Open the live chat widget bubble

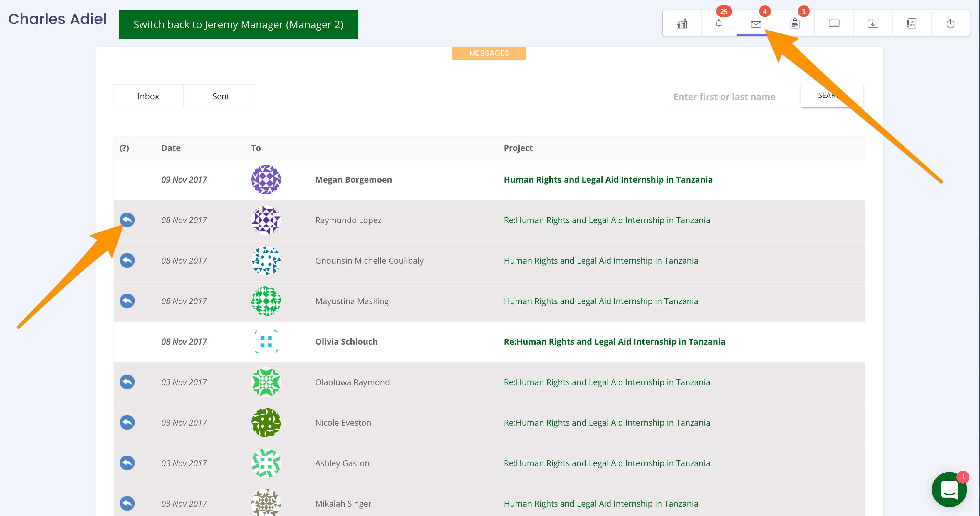pos(949,489)
